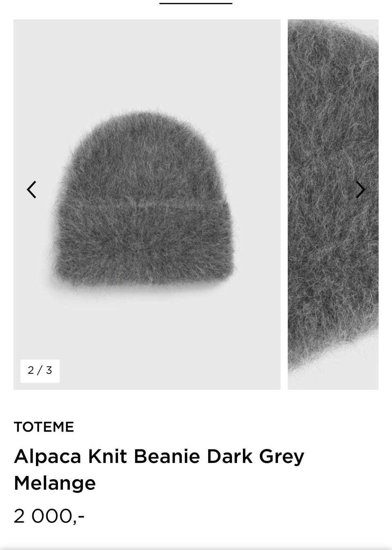Screen dimensions: 392x550
Task: Tap the word Melange in the title
Action: pos(55,483)
